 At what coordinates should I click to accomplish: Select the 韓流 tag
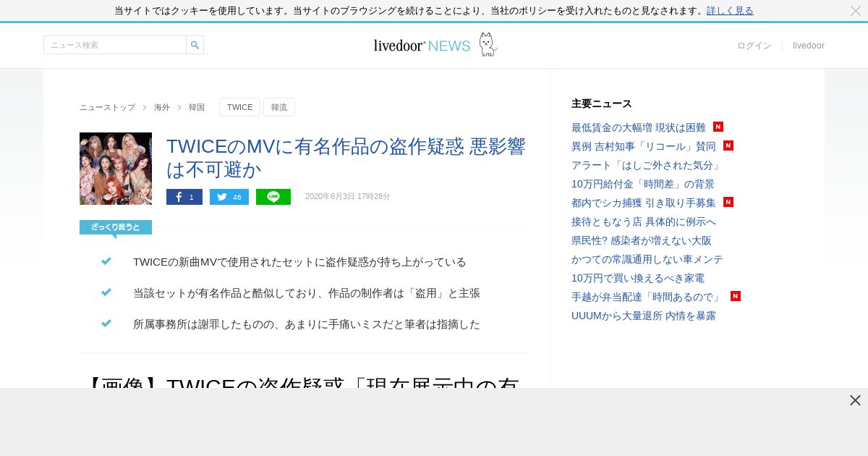(x=279, y=107)
